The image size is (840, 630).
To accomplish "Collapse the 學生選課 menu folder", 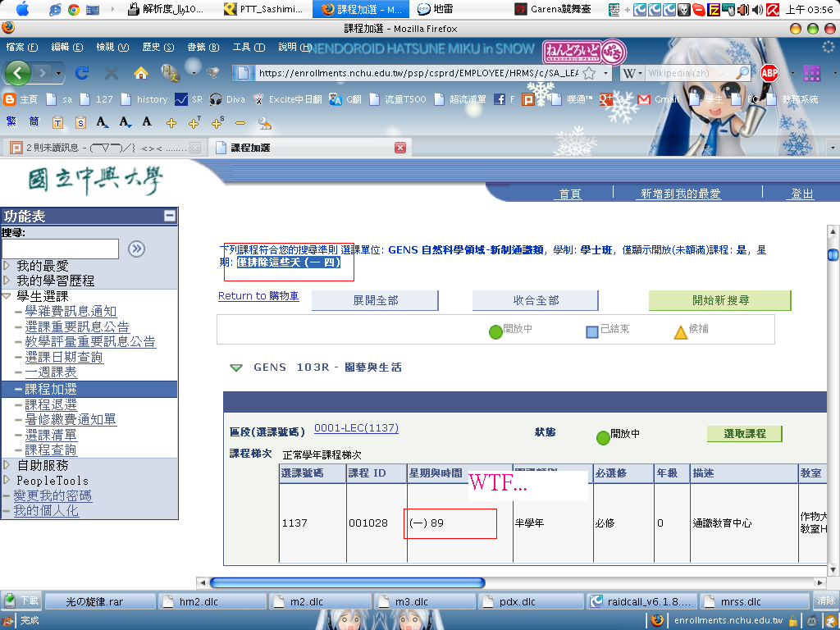I will pyautogui.click(x=7, y=296).
